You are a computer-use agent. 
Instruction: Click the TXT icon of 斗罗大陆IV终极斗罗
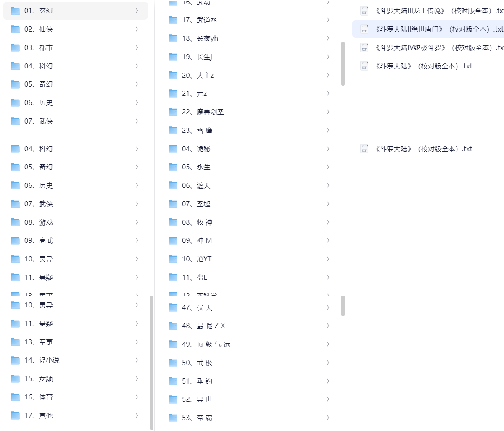click(364, 48)
